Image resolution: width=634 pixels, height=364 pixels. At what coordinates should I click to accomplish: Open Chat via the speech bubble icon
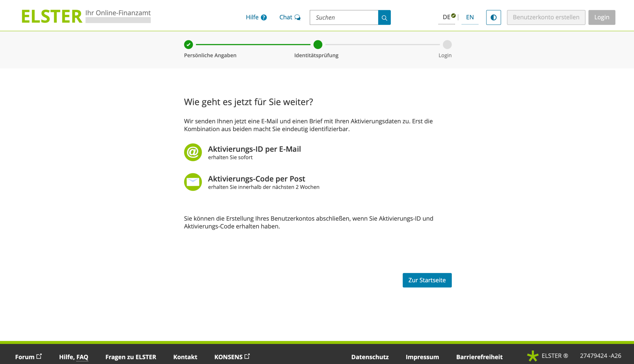297,18
